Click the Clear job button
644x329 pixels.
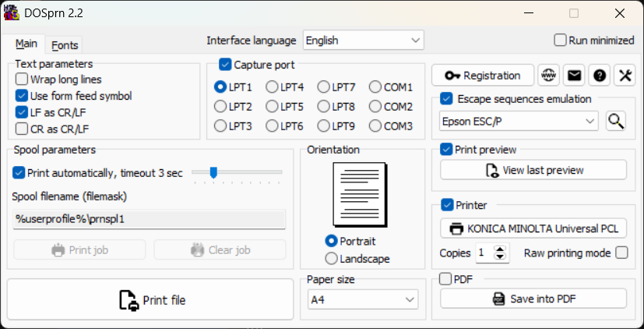coord(220,249)
